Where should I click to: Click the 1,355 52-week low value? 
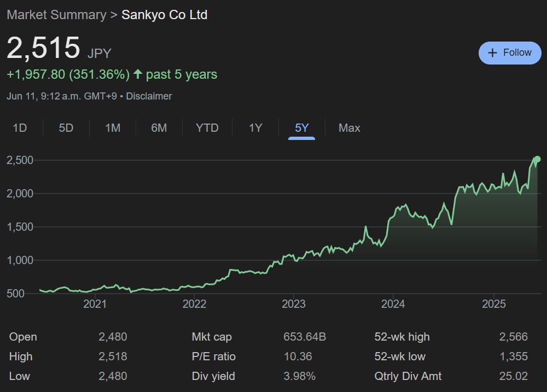tap(514, 356)
